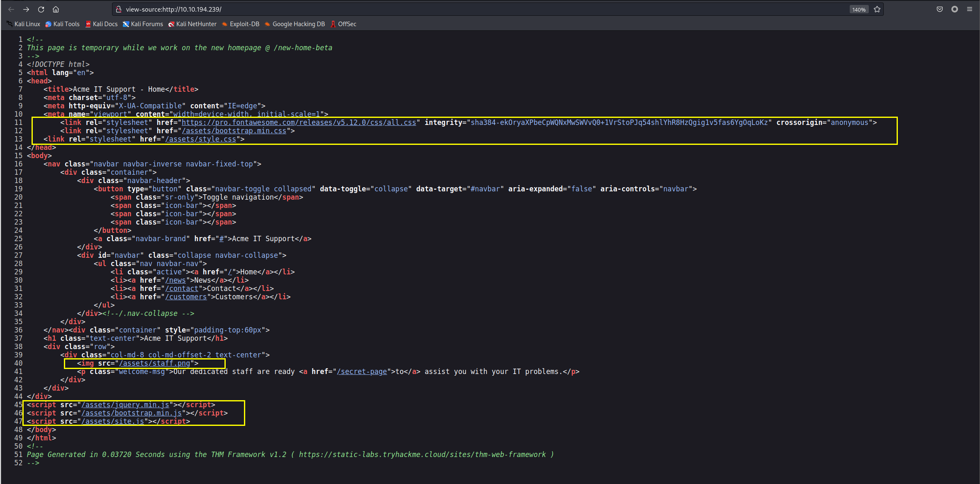Open the /assets/site.js script link

pos(113,421)
